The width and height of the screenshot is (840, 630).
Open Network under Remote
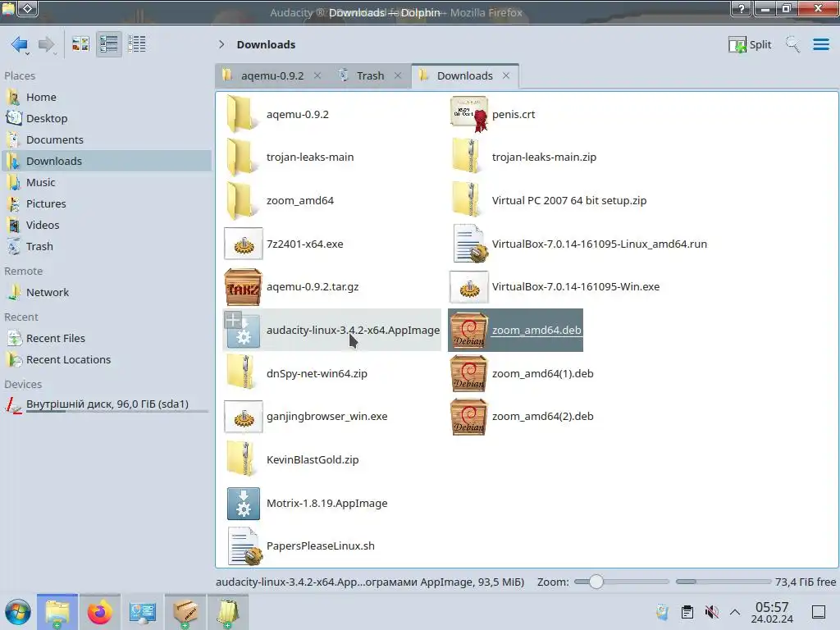coord(47,293)
